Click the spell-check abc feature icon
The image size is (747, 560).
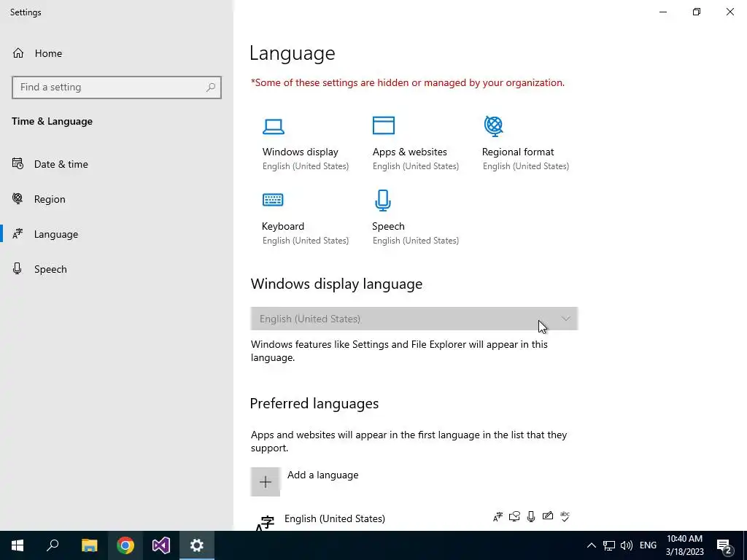click(565, 516)
